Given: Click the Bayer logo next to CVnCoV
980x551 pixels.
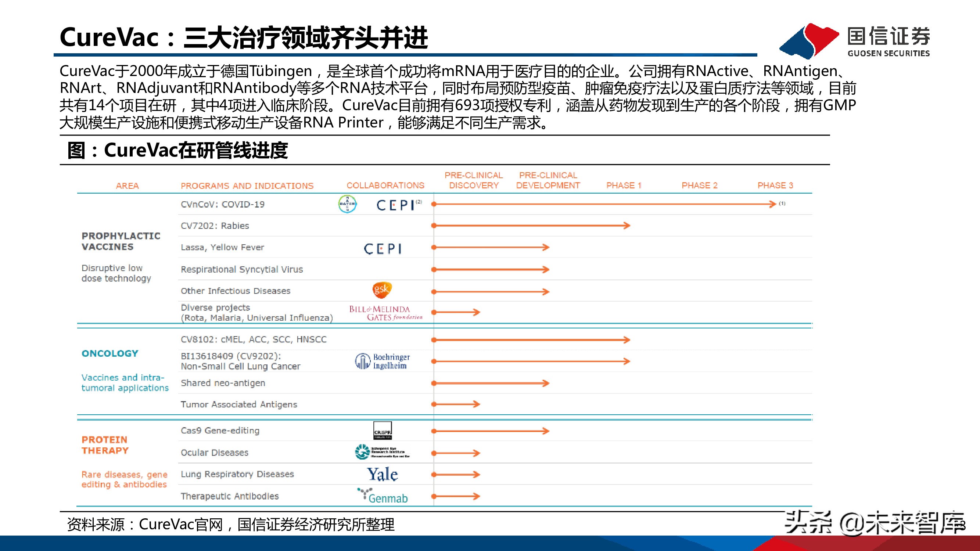Looking at the screenshot, I should point(347,204).
